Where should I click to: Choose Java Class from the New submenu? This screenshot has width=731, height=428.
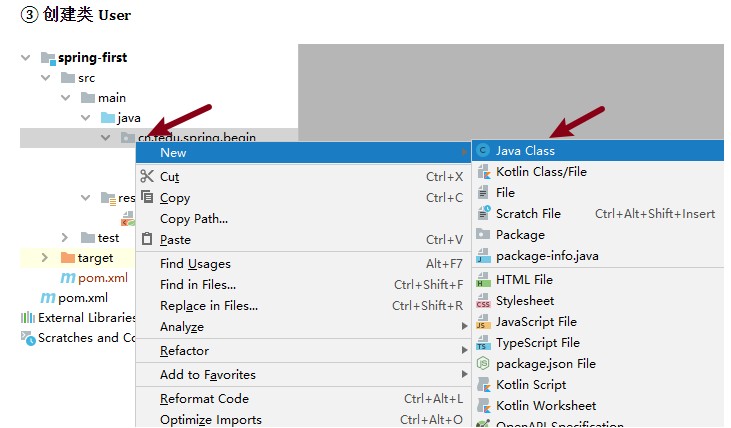coord(598,151)
